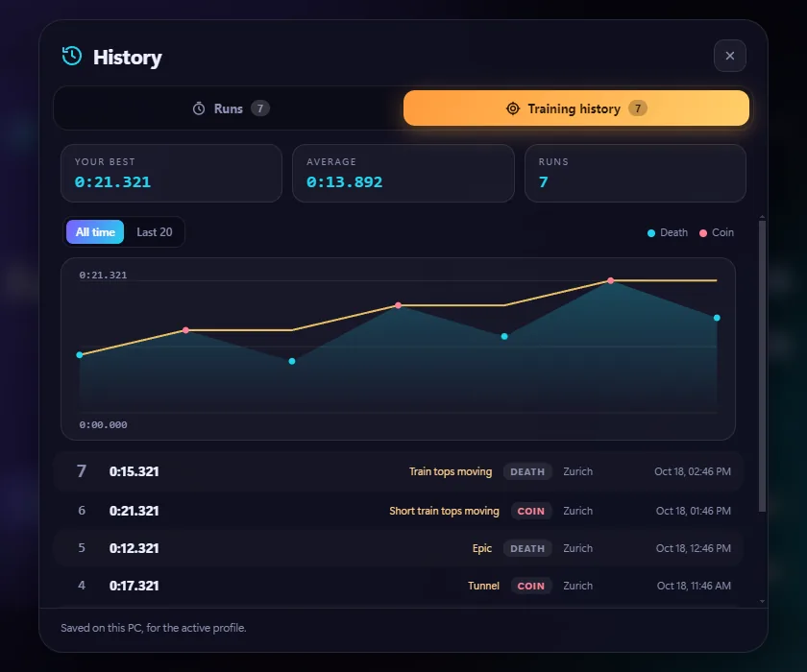Click the target icon on Training history tab
Viewport: 807px width, 672px height.
click(x=513, y=108)
